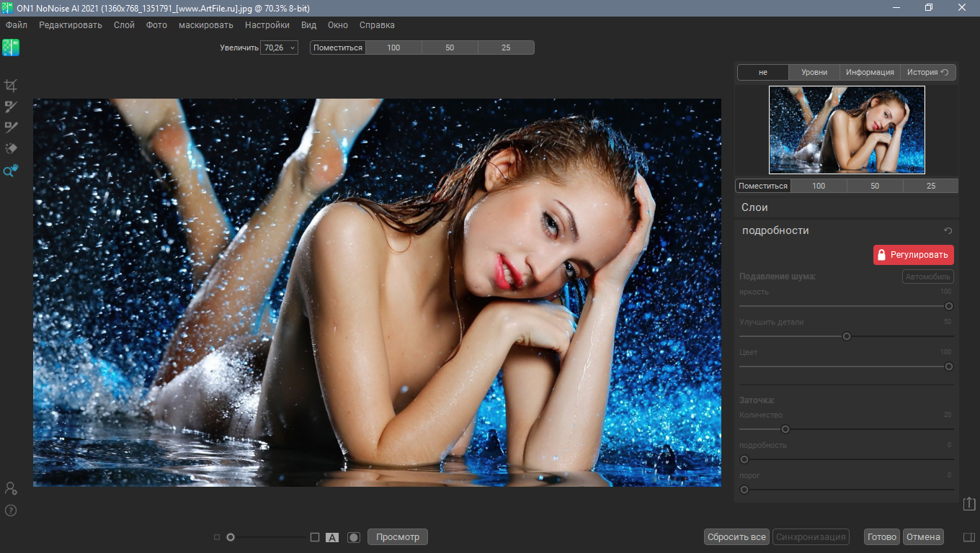Viewport: 980px width, 553px height.
Task: Open the Редактировать menu
Action: coord(71,25)
